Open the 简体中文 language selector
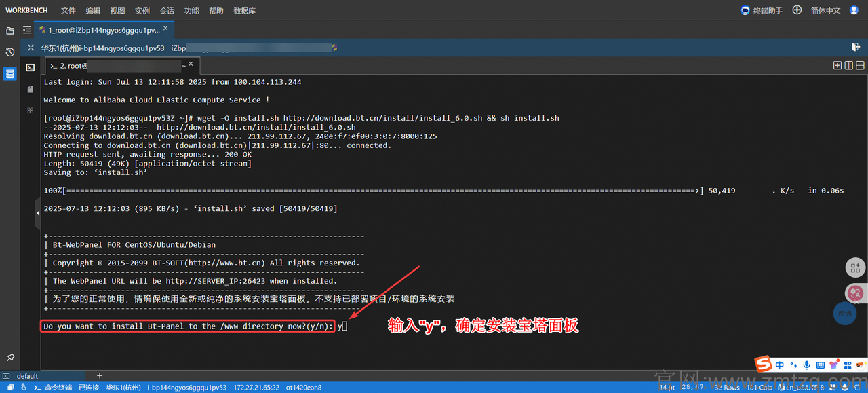This screenshot has height=393, width=868. (x=825, y=11)
